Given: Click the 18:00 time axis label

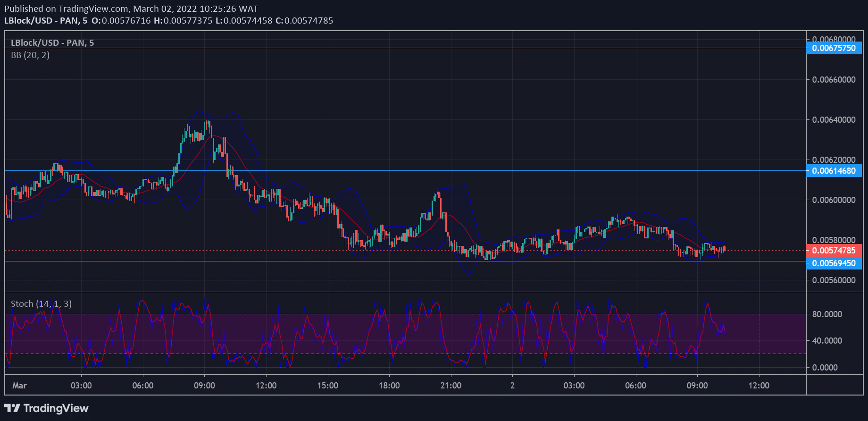Looking at the screenshot, I should (x=389, y=386).
